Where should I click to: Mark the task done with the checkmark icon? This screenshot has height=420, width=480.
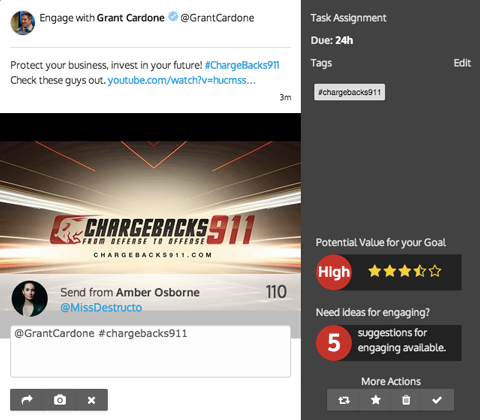437,399
